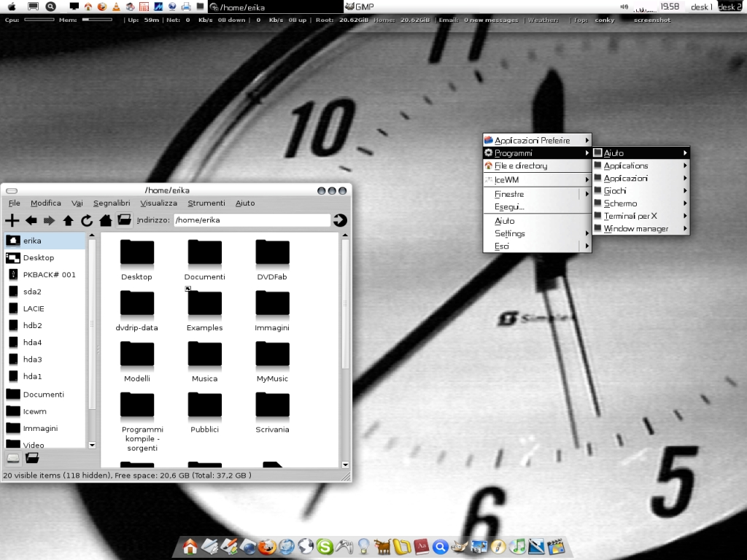Viewport: 747px width, 560px height.
Task: Click the Indirizzo address input field
Action: pos(252,220)
